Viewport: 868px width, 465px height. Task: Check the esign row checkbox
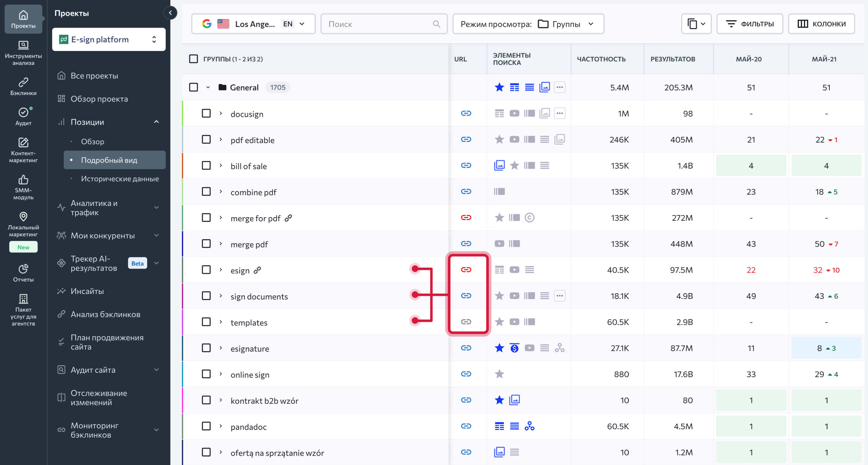point(206,270)
